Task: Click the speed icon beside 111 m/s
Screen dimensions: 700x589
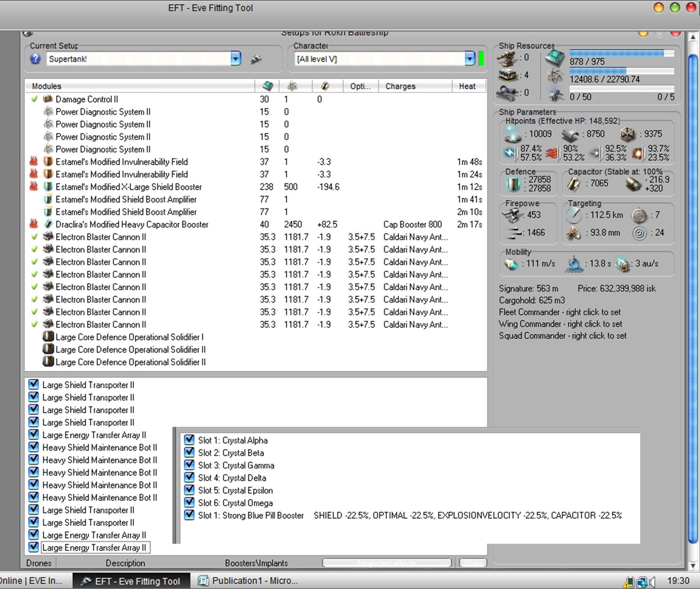Action: tap(512, 264)
